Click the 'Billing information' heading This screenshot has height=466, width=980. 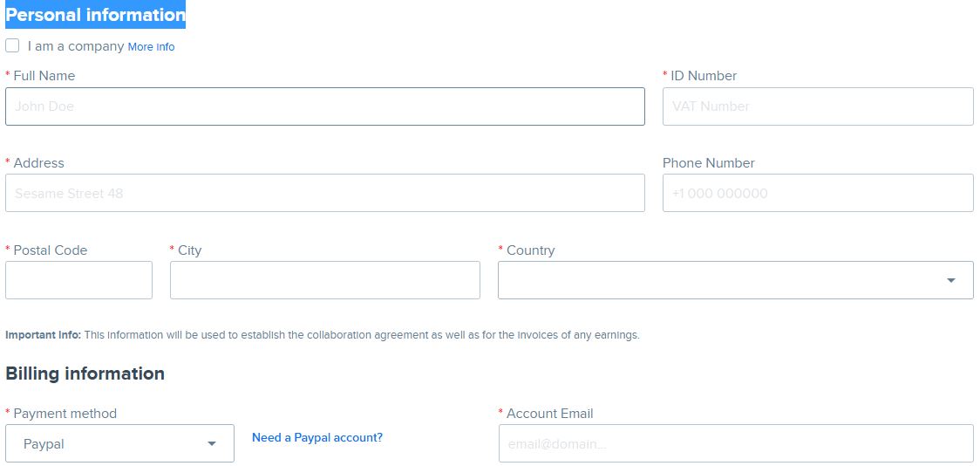85,373
